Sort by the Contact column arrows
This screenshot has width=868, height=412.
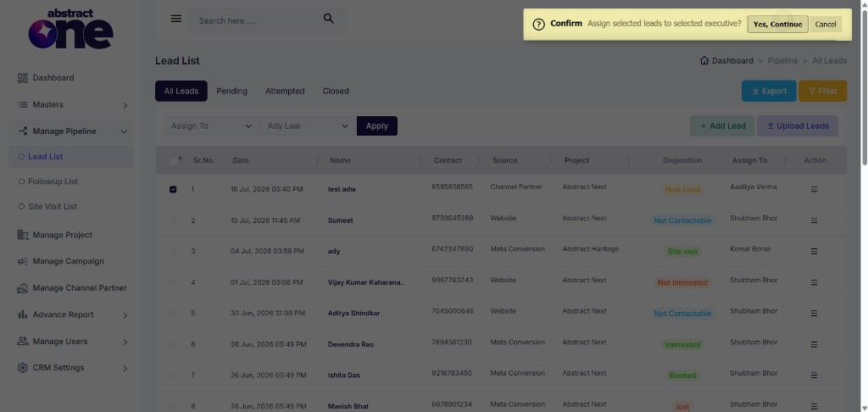point(480,160)
